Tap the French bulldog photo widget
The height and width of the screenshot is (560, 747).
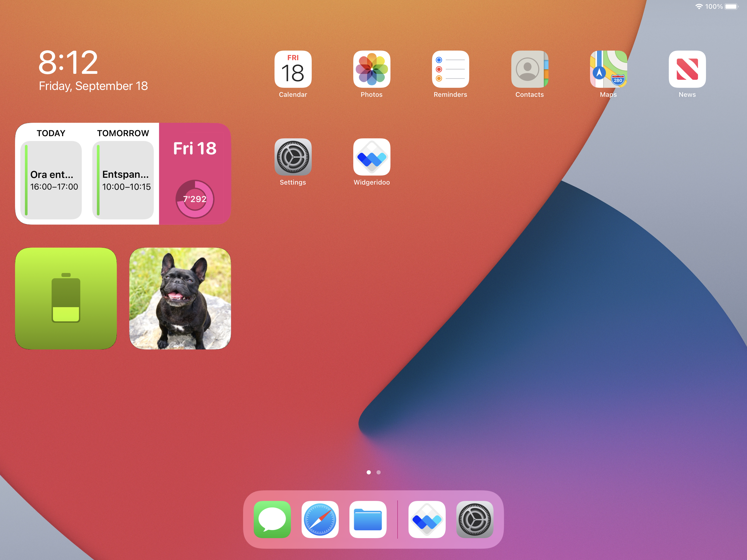(180, 298)
